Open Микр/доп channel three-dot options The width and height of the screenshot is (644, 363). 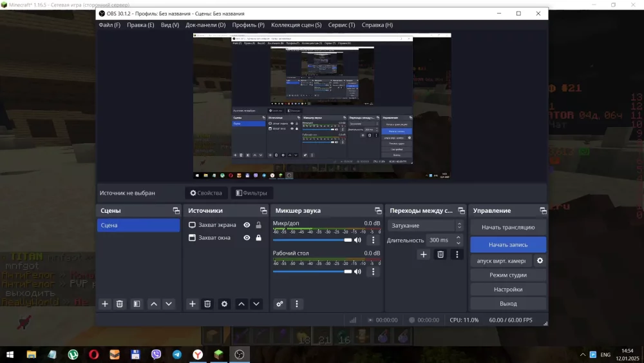374,240
